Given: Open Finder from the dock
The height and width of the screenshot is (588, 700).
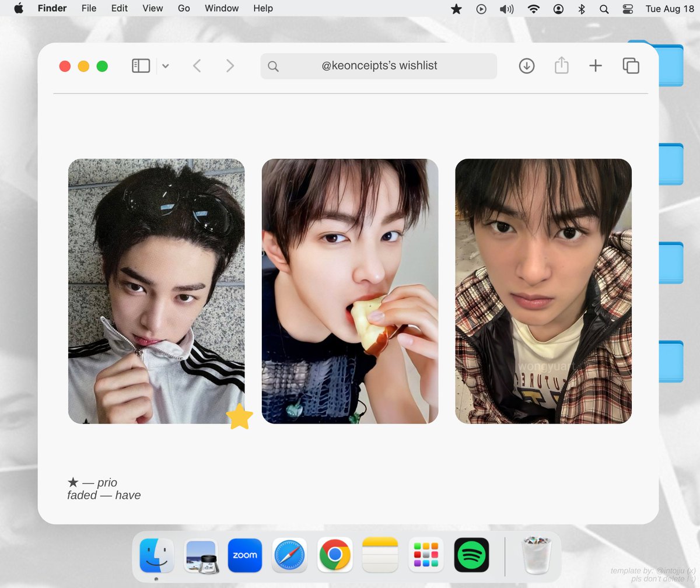Looking at the screenshot, I should coord(156,555).
